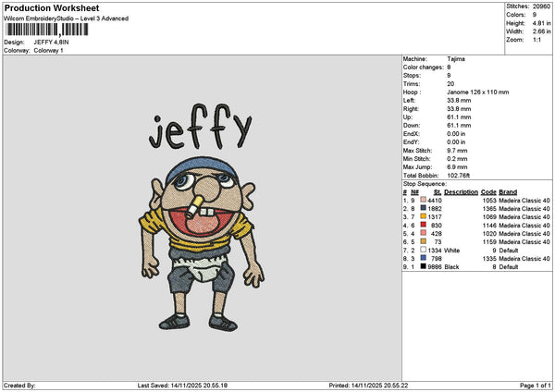Image resolution: width=555 pixels, height=392 pixels.
Task: Click the 'Code' column header
Action: click(x=488, y=192)
